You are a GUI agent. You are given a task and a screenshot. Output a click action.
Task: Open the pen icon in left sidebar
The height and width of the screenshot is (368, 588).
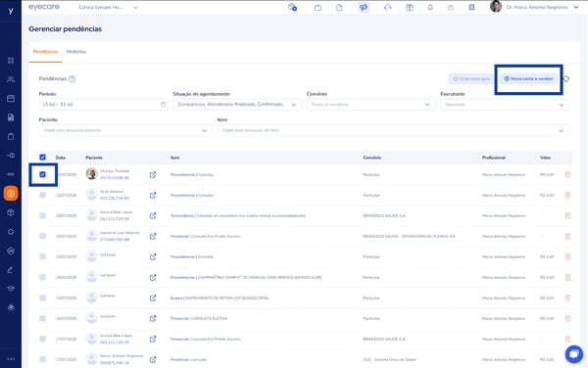(11, 269)
